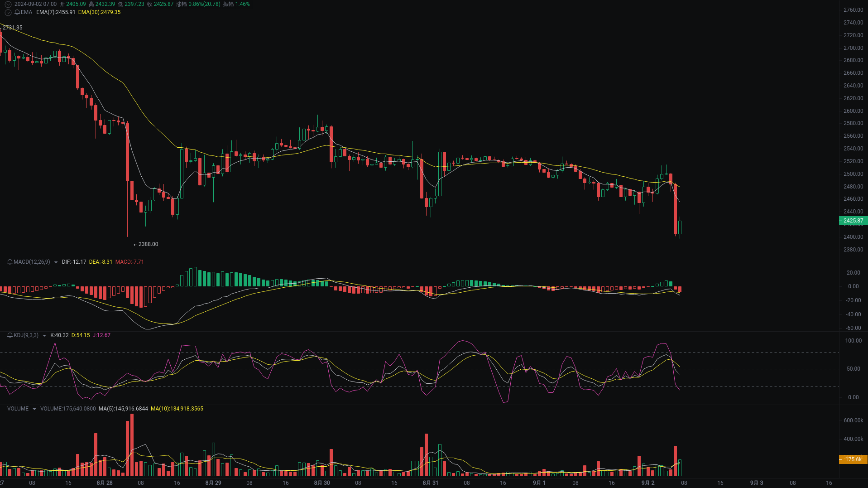Image resolution: width=868 pixels, height=488 pixels.
Task: Click the bell alarm icon next to EMA
Action: point(17,13)
